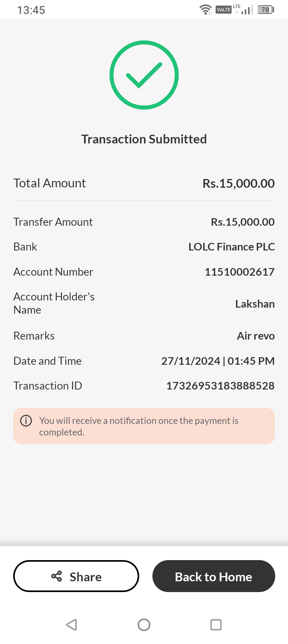
Task: Tap the payment notification message banner
Action: coord(144,426)
